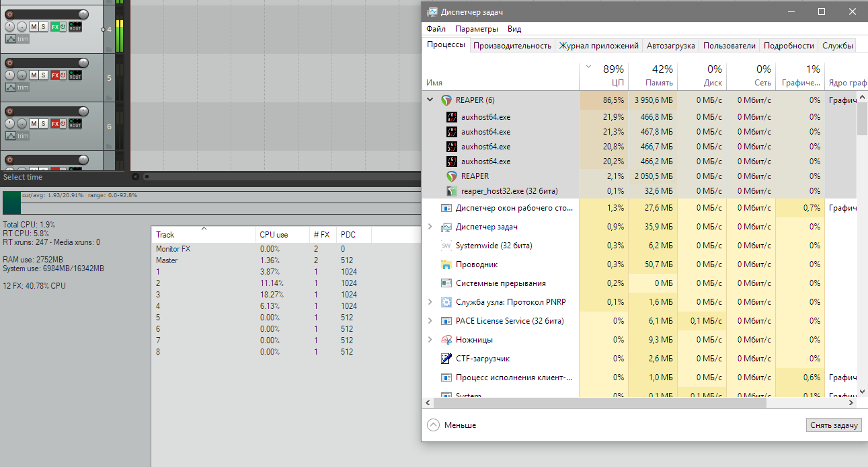Solo track 6 with S button
Viewport: 868px width, 467px height.
coord(43,123)
